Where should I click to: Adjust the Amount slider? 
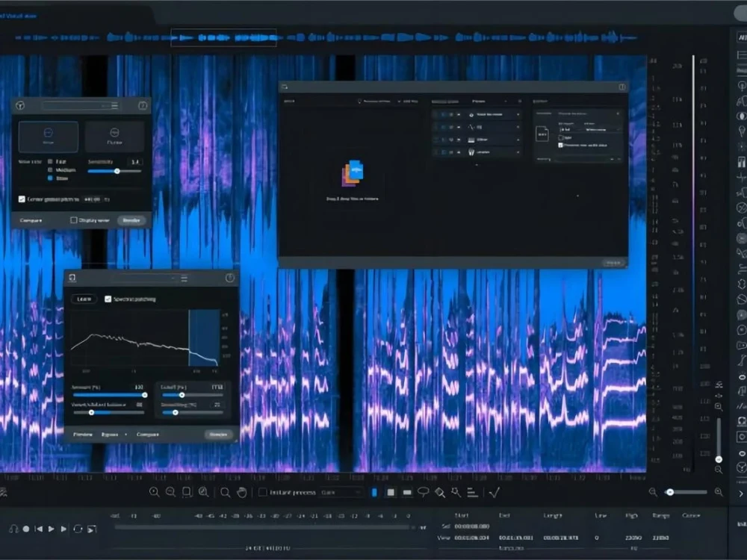pos(108,395)
